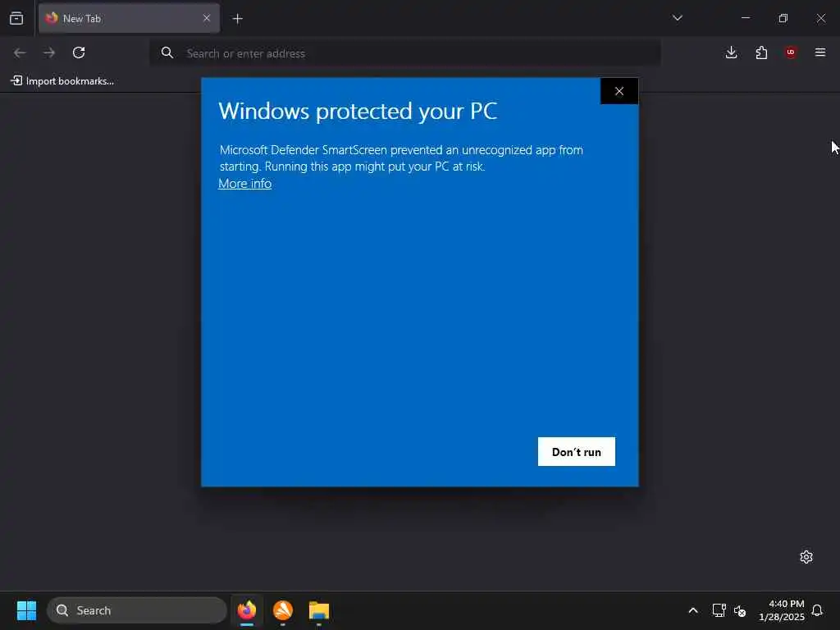Open Firefox View icon left of tabs
Screen dimensions: 840x630
click(16, 18)
